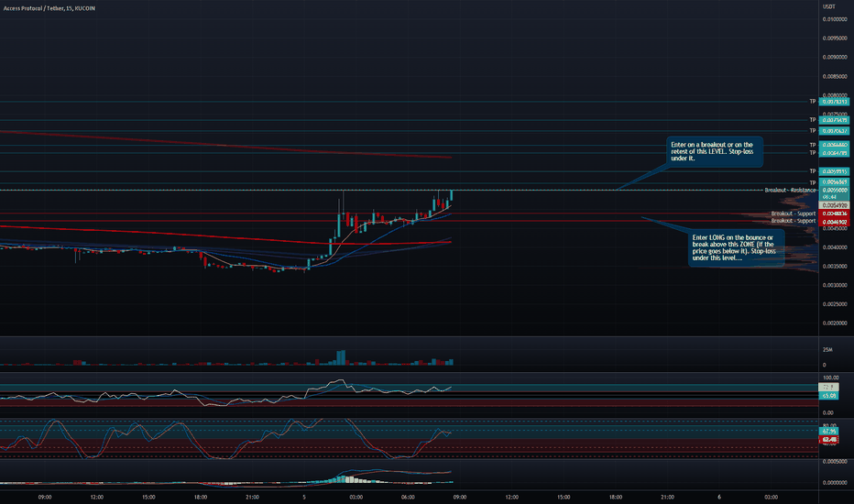This screenshot has width=854, height=504.
Task: Select the descending red trendline near the TP levels
Action: 225,145
